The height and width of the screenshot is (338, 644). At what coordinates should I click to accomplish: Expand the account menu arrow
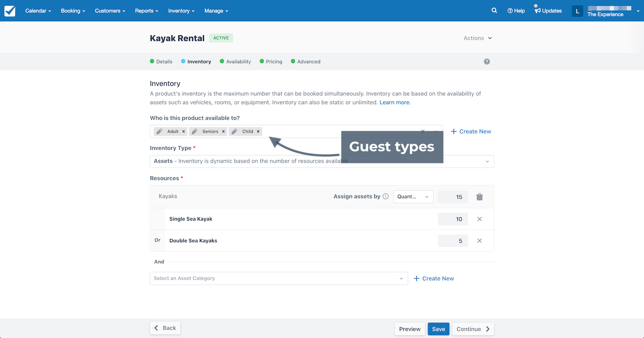click(638, 11)
